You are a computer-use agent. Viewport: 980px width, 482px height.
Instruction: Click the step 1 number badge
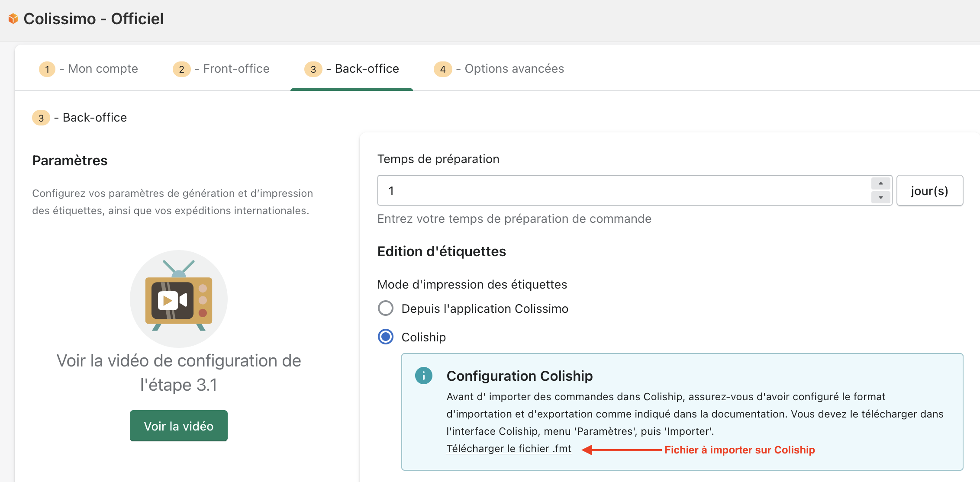pos(47,69)
